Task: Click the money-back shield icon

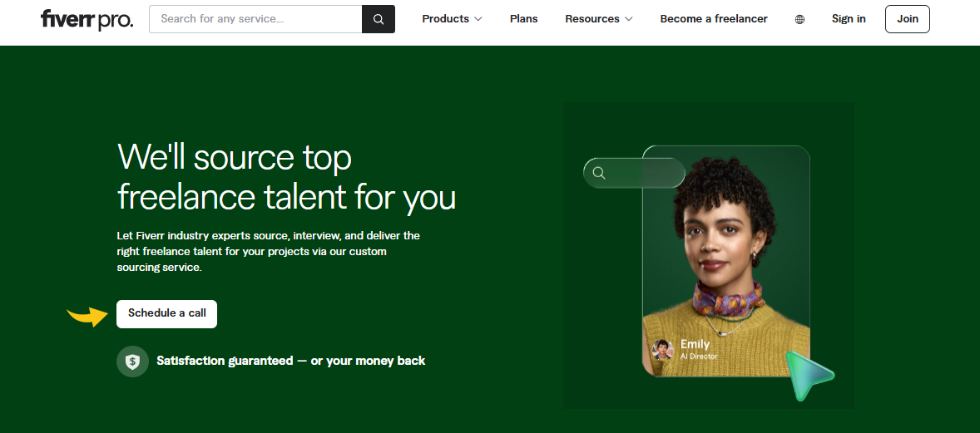Action: (132, 362)
